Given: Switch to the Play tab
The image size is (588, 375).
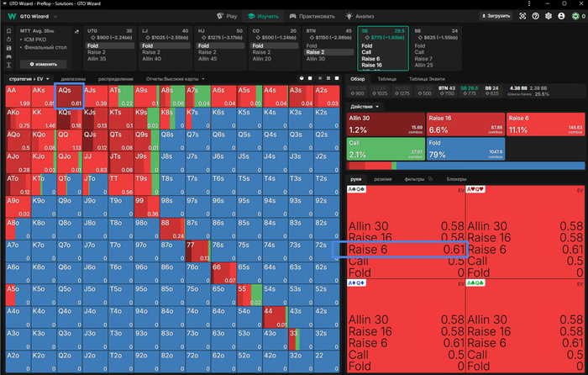Looking at the screenshot, I should [227, 16].
